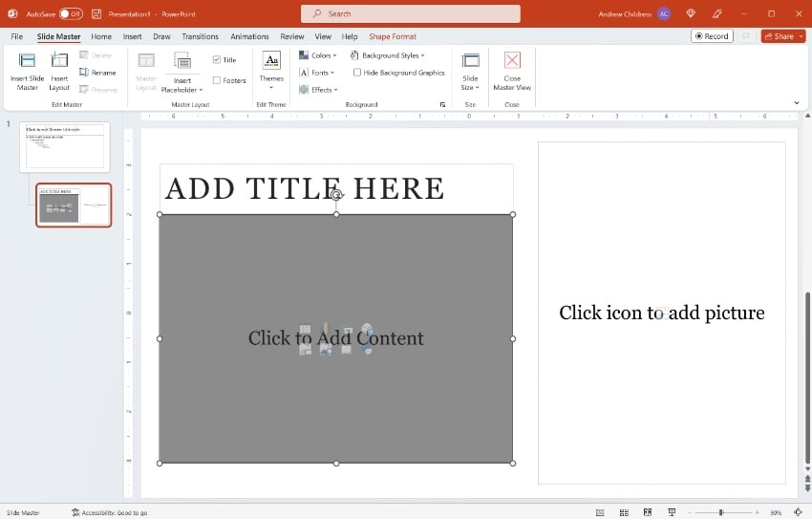Viewport: 812px width, 519px height.
Task: Click the Insert Layout icon
Action: (x=59, y=60)
